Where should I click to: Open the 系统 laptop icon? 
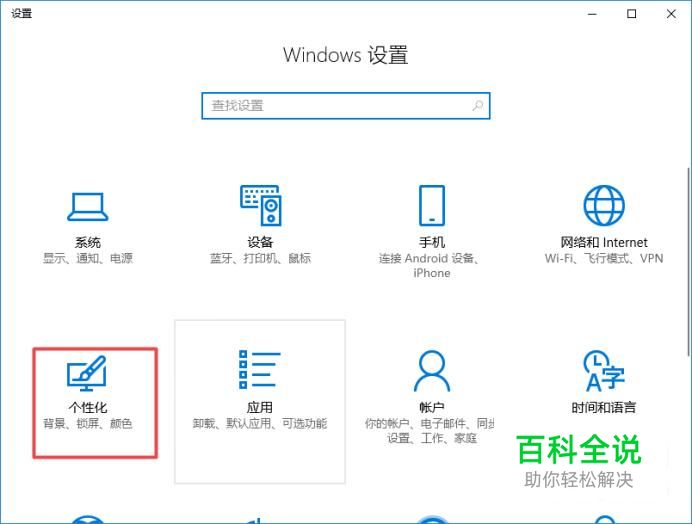pyautogui.click(x=87, y=207)
